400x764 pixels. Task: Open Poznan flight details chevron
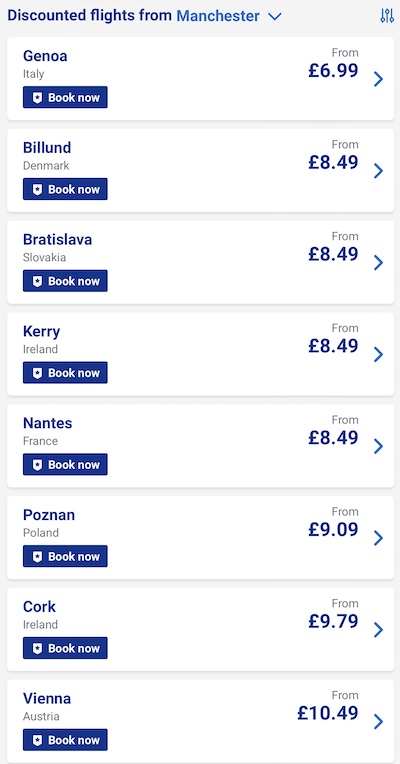(379, 538)
